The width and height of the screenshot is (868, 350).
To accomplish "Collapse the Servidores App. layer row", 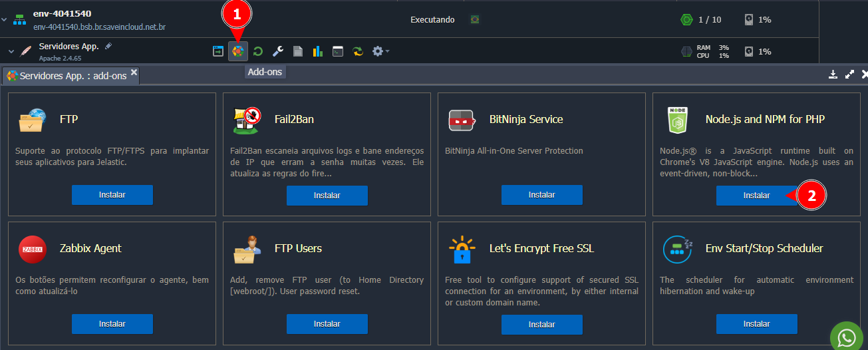I will click(11, 51).
